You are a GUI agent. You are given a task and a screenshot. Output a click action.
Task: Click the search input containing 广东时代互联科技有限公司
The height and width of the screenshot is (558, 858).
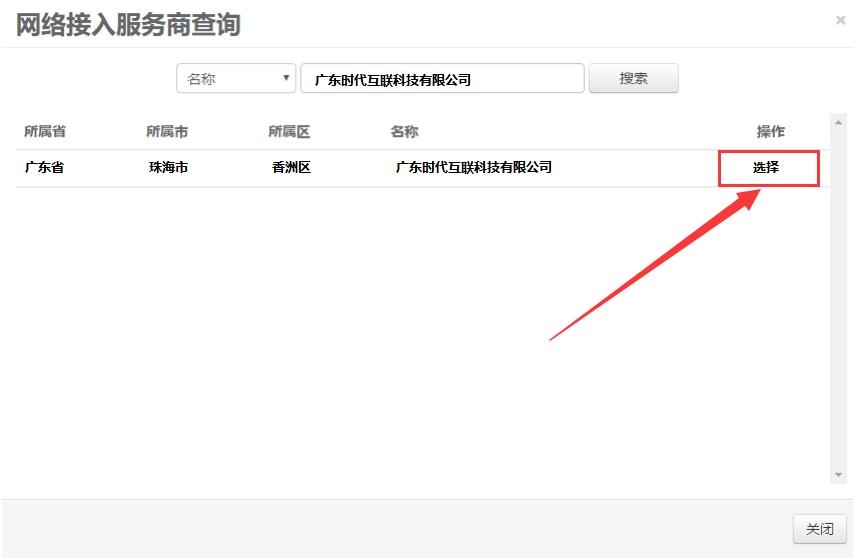click(x=442, y=78)
